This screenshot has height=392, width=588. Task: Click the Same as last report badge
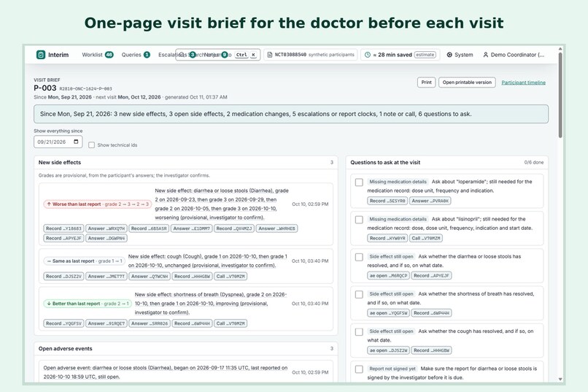click(x=85, y=261)
